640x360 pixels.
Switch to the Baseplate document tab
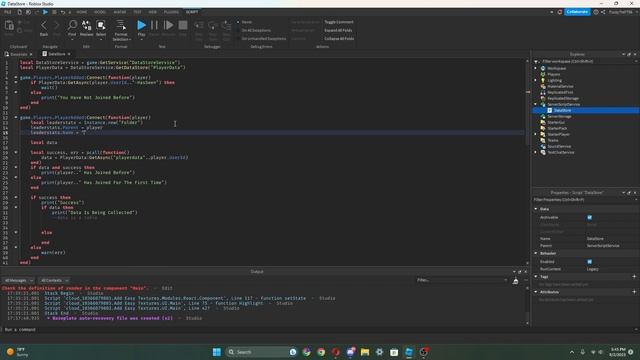[18, 54]
